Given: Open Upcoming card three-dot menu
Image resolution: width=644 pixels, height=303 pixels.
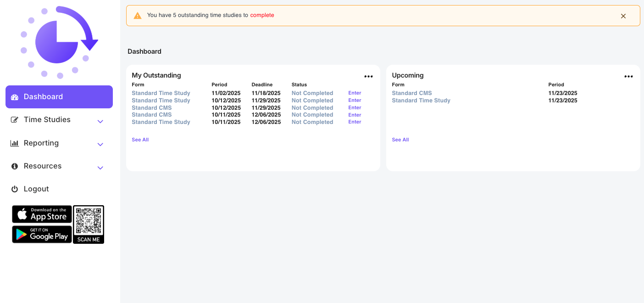Looking at the screenshot, I should pyautogui.click(x=629, y=77).
